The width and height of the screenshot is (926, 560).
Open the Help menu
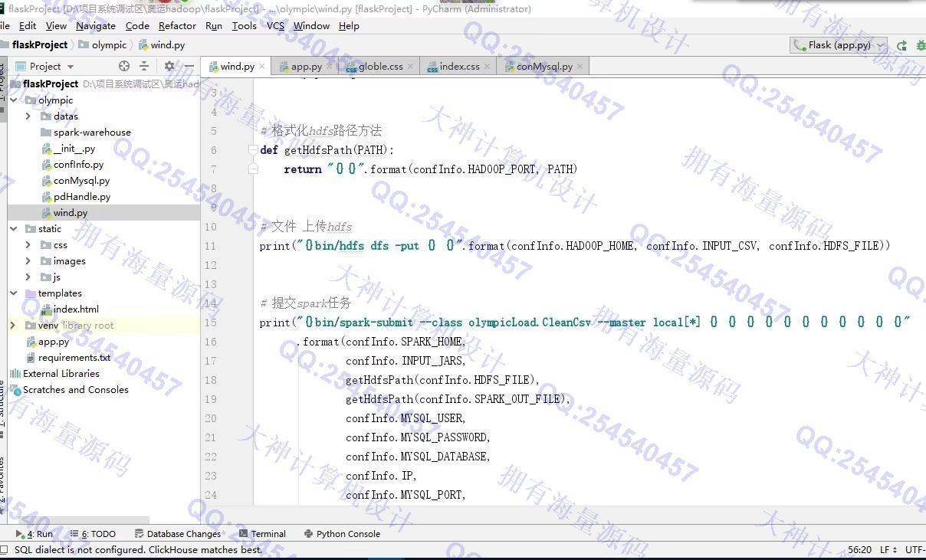pos(349,25)
